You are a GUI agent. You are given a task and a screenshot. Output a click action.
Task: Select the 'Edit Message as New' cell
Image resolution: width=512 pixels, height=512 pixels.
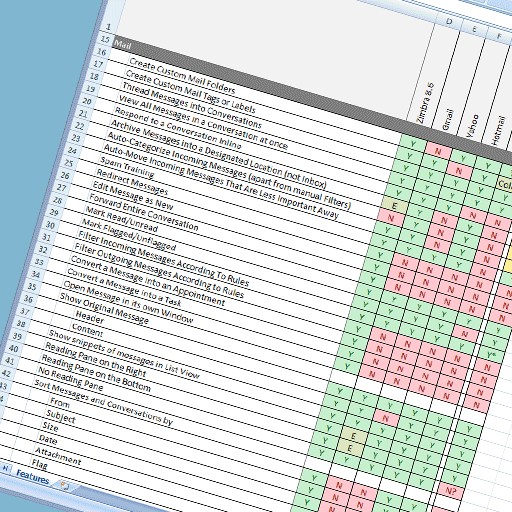point(133,196)
